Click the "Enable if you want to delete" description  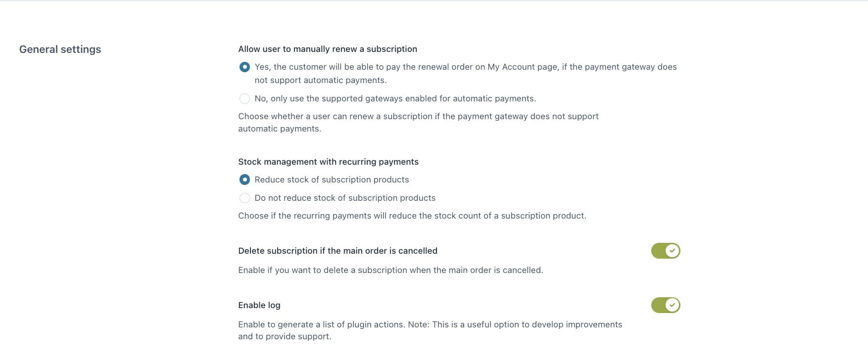tap(390, 270)
